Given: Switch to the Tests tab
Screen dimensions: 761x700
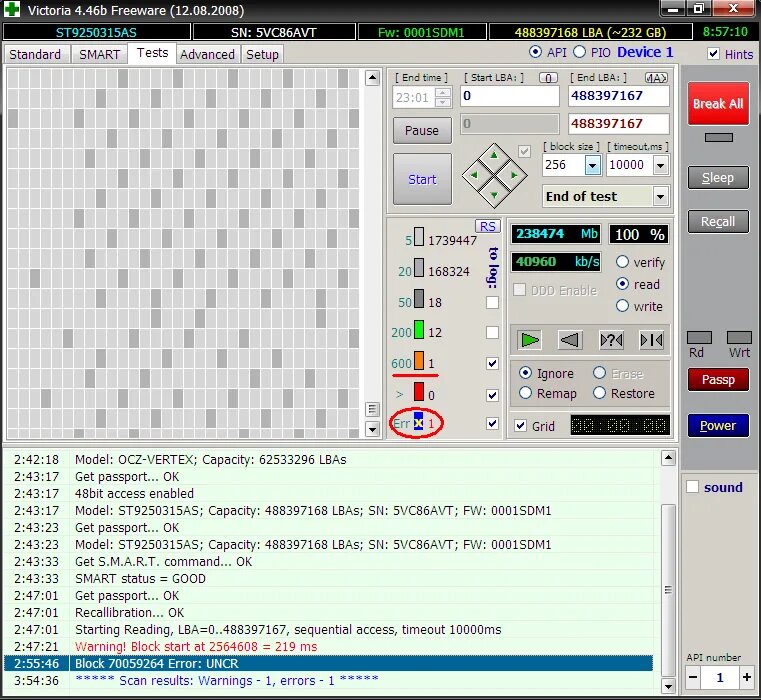Looking at the screenshot, I should pos(152,52).
